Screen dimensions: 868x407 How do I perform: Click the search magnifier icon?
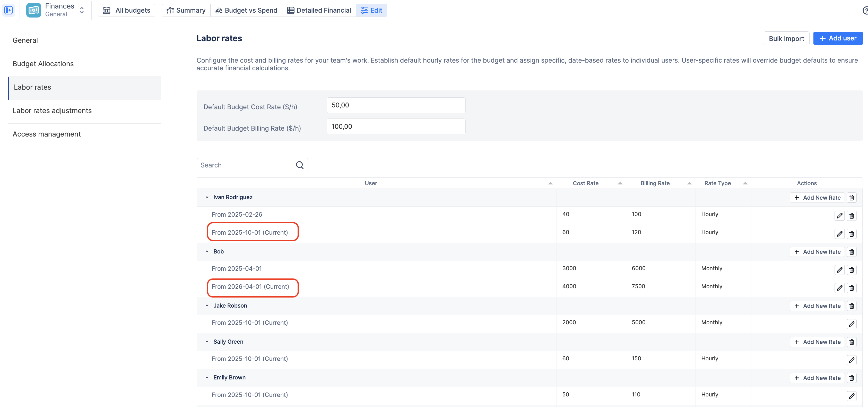pos(300,165)
